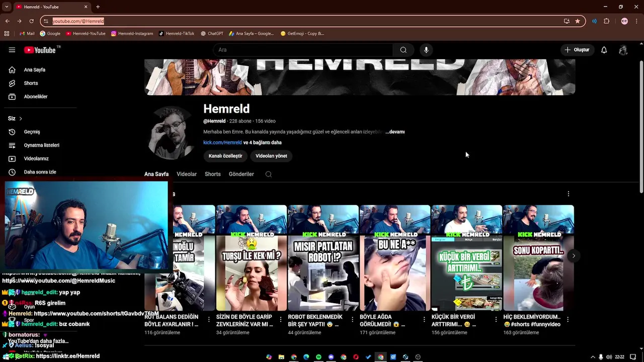Open a new browser tab
This screenshot has height=362, width=644.
pos(98,7)
